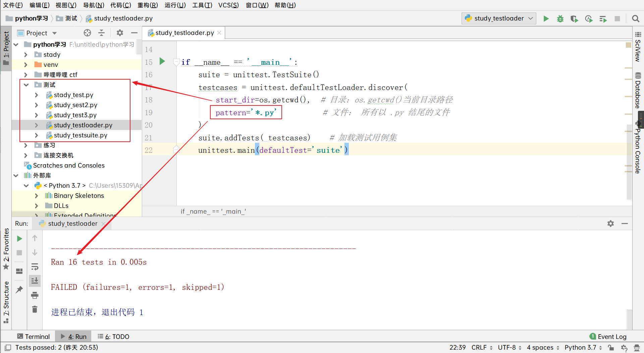The image size is (644, 353).
Task: Pin the Run tab
Action: point(19,289)
